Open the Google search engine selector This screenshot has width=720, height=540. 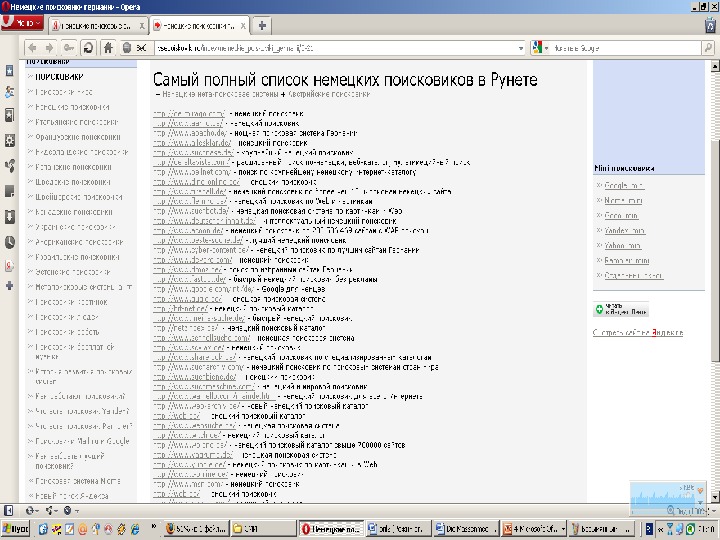click(540, 48)
